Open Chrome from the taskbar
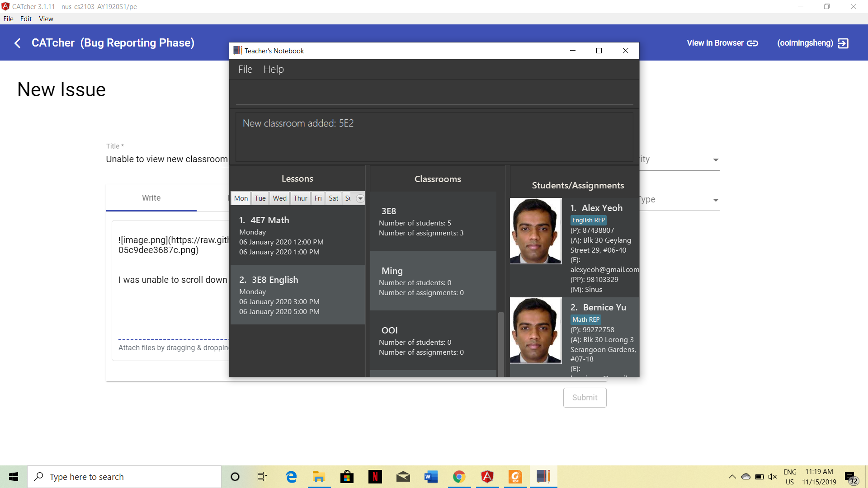This screenshot has width=868, height=488. click(459, 477)
